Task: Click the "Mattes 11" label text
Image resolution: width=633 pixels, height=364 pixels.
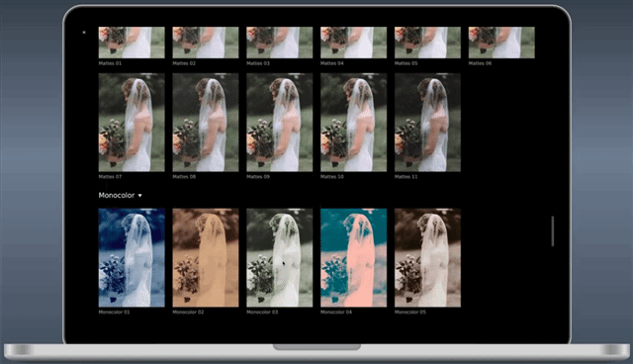Action: point(406,177)
